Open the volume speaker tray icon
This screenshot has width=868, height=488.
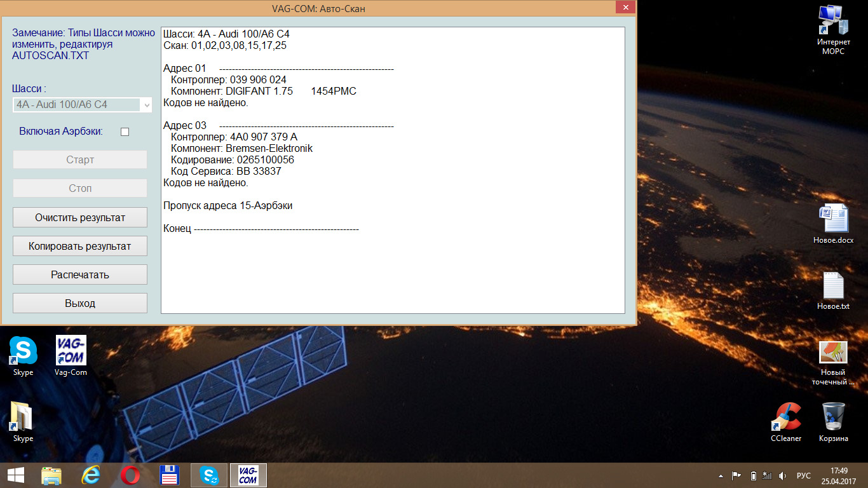click(x=782, y=475)
